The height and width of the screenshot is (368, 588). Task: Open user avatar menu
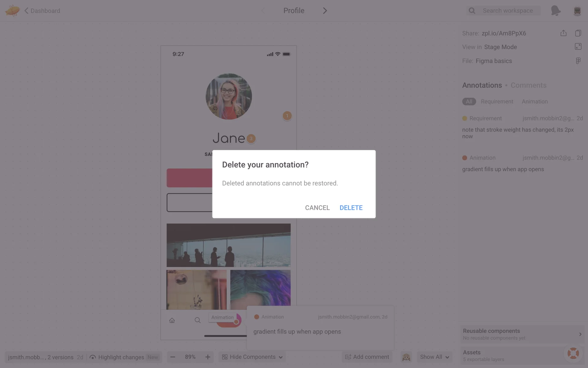point(577,11)
